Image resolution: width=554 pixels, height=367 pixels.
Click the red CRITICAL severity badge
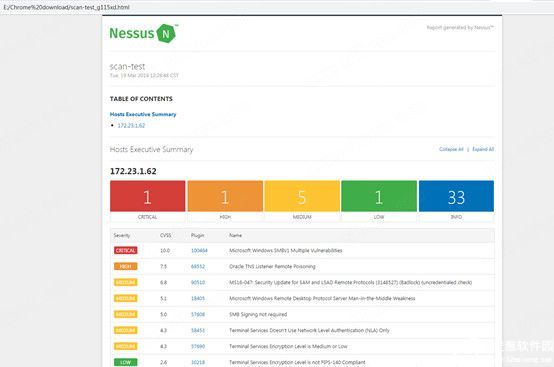(125, 250)
